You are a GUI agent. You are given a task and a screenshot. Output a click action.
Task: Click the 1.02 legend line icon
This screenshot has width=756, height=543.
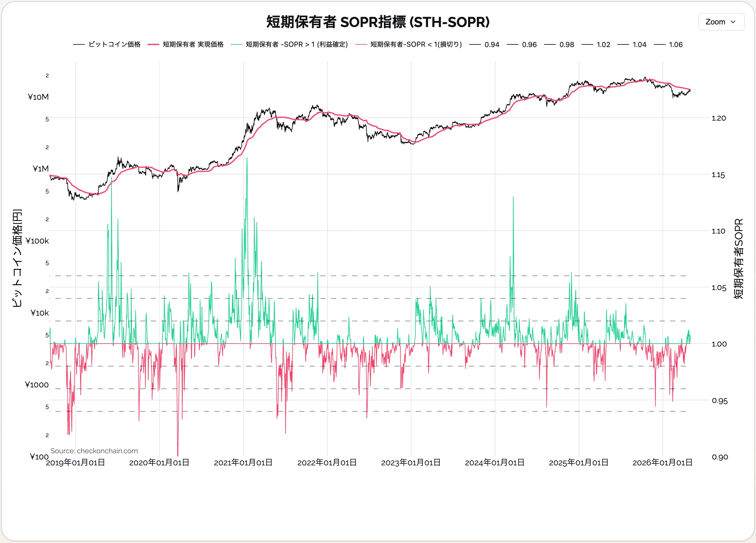587,45
